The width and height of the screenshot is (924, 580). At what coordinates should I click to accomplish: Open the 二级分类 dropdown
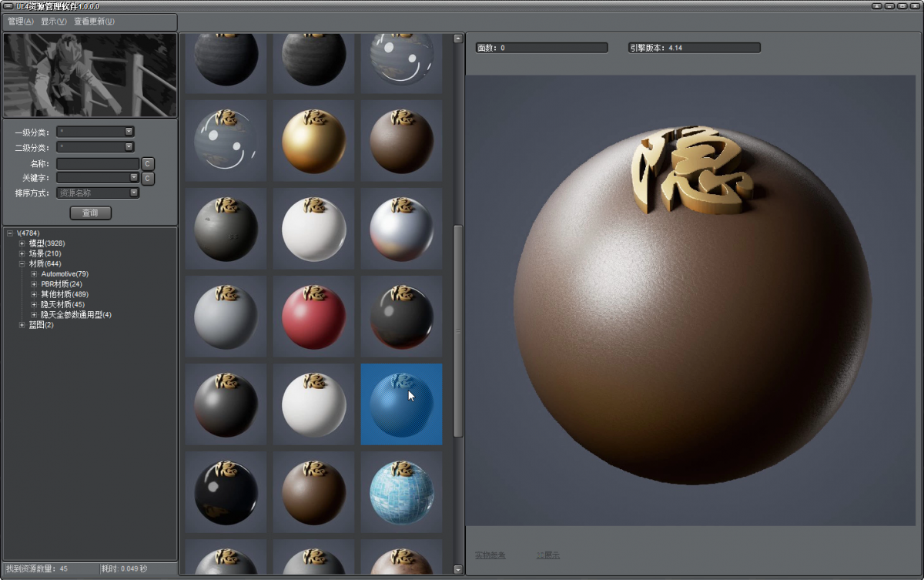click(x=129, y=146)
